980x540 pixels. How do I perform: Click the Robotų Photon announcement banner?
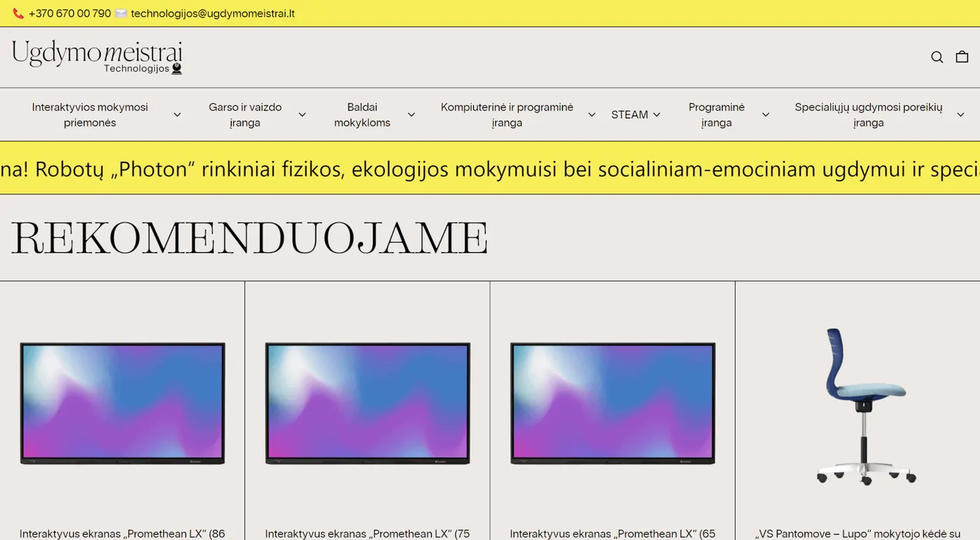[x=490, y=168]
